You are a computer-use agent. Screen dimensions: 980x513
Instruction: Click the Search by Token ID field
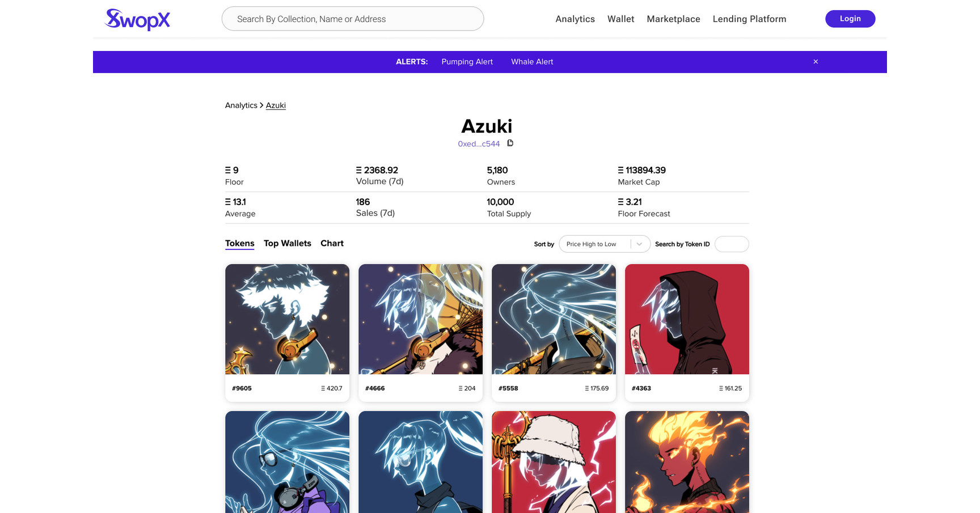732,244
